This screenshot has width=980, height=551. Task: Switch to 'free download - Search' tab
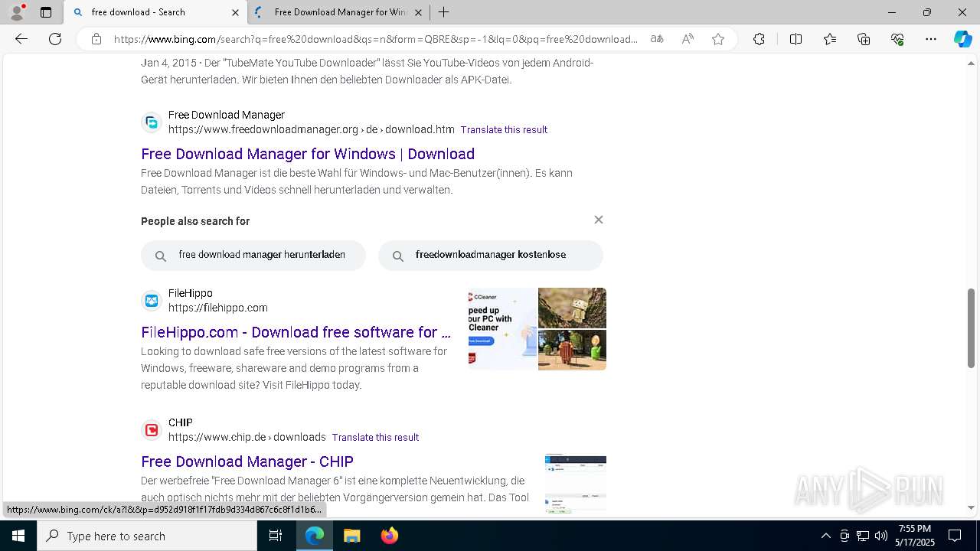tap(155, 12)
